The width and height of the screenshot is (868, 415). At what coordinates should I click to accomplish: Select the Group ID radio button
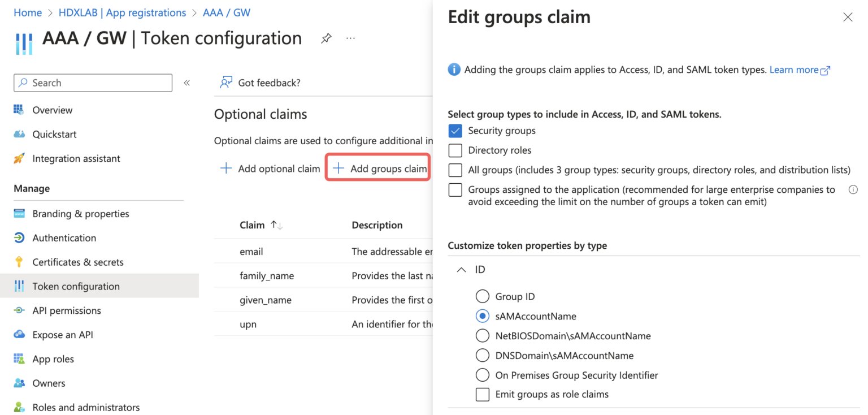click(483, 296)
